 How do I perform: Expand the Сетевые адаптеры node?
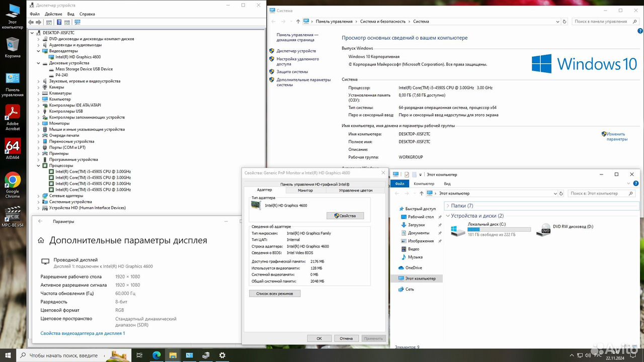pos(39,196)
